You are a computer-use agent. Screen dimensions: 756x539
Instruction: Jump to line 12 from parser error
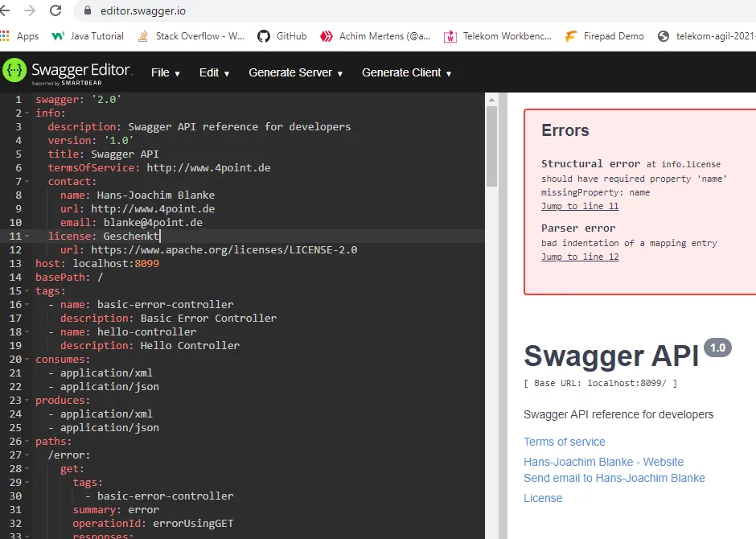click(x=580, y=257)
